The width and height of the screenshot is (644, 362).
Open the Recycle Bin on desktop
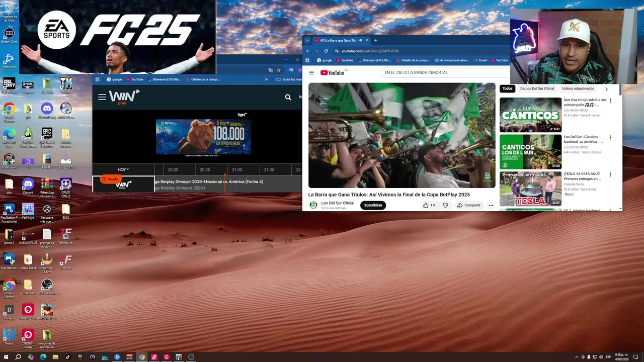[9, 12]
